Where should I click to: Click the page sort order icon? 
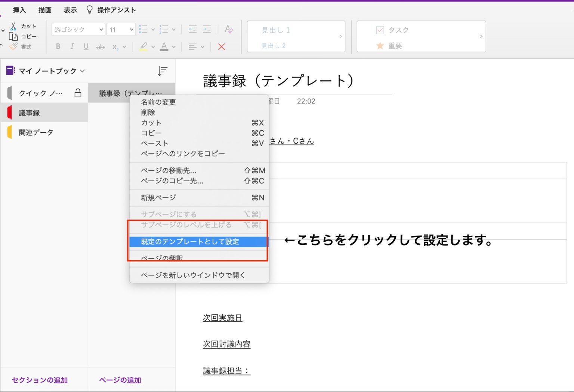click(x=162, y=71)
